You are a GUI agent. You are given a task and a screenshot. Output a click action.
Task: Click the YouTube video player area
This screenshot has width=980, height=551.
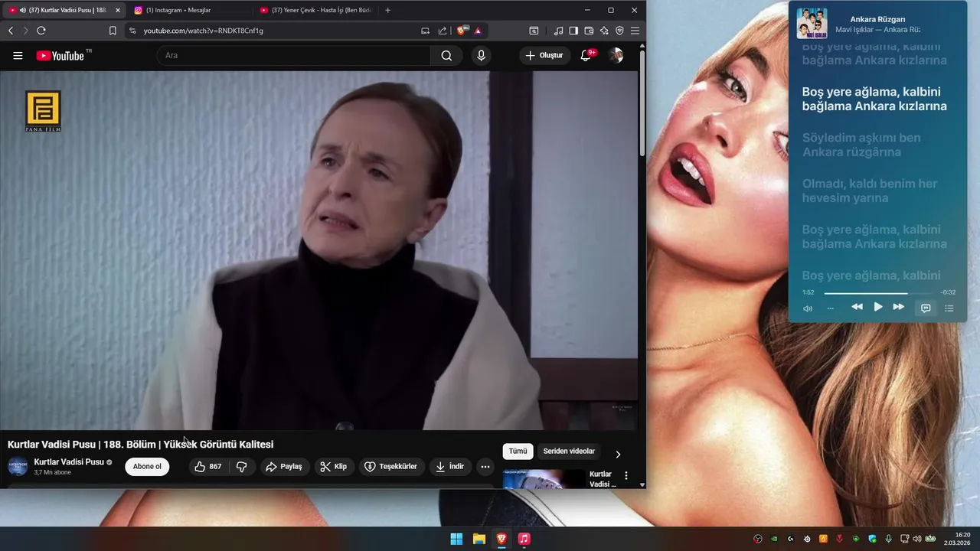pos(318,250)
